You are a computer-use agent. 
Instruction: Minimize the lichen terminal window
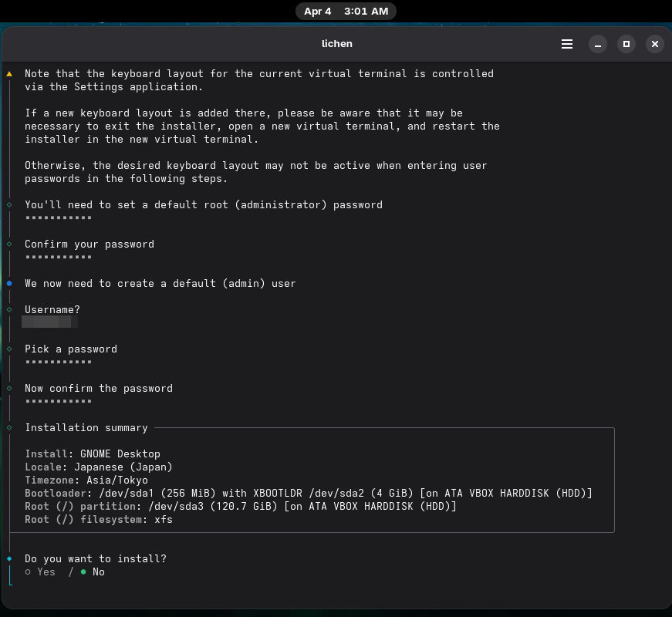[598, 44]
